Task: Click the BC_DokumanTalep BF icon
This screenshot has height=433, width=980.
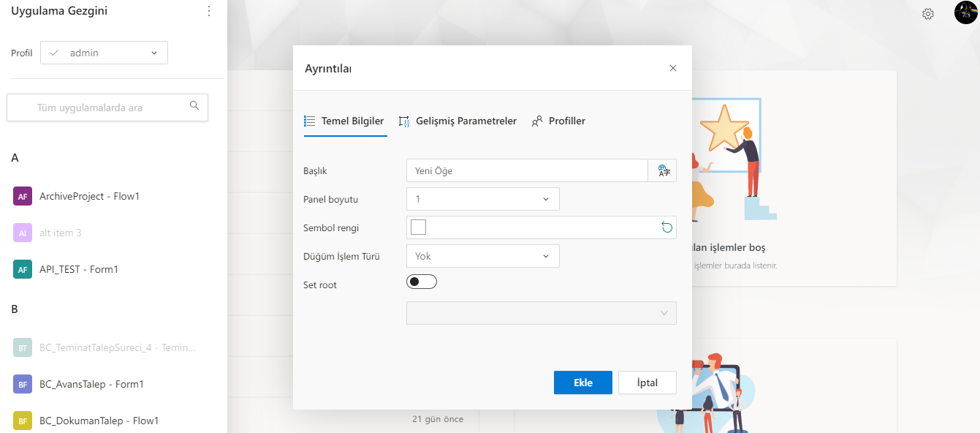Action: (23, 421)
